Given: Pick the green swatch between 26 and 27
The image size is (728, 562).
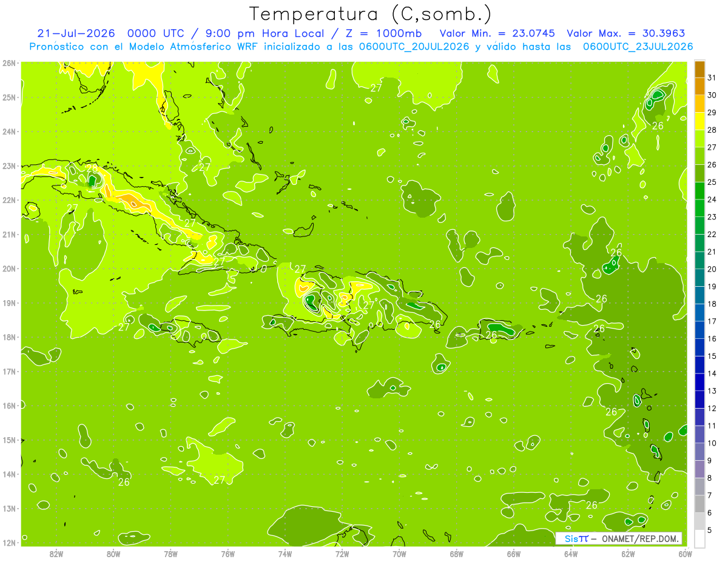Looking at the screenshot, I should [x=699, y=156].
